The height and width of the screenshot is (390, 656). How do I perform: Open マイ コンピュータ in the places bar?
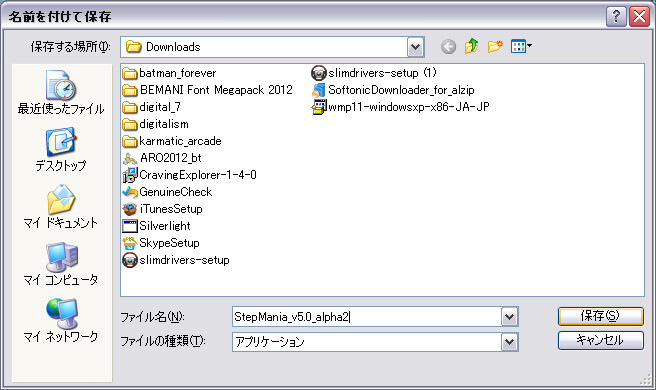[x=61, y=264]
